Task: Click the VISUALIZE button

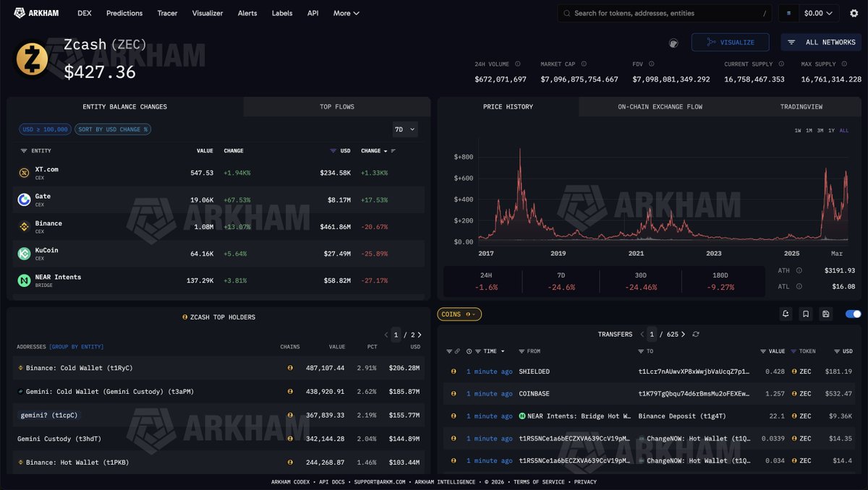Action: [730, 43]
